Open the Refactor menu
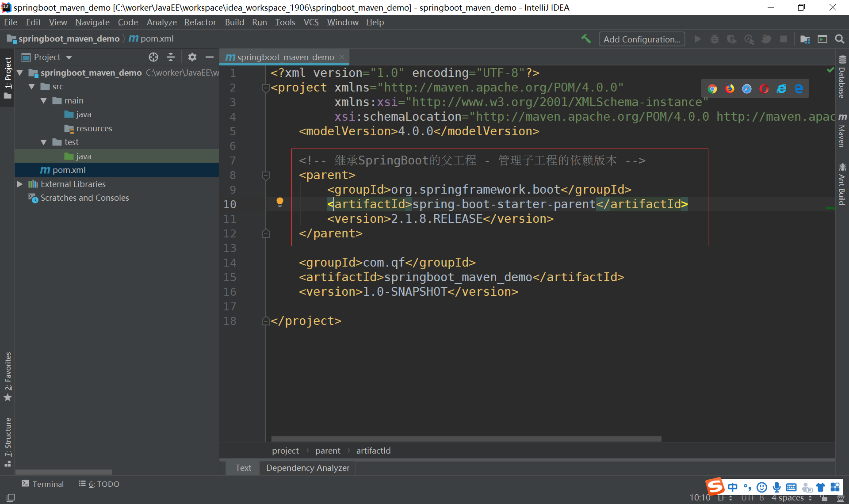This screenshot has height=504, width=849. pyautogui.click(x=200, y=22)
